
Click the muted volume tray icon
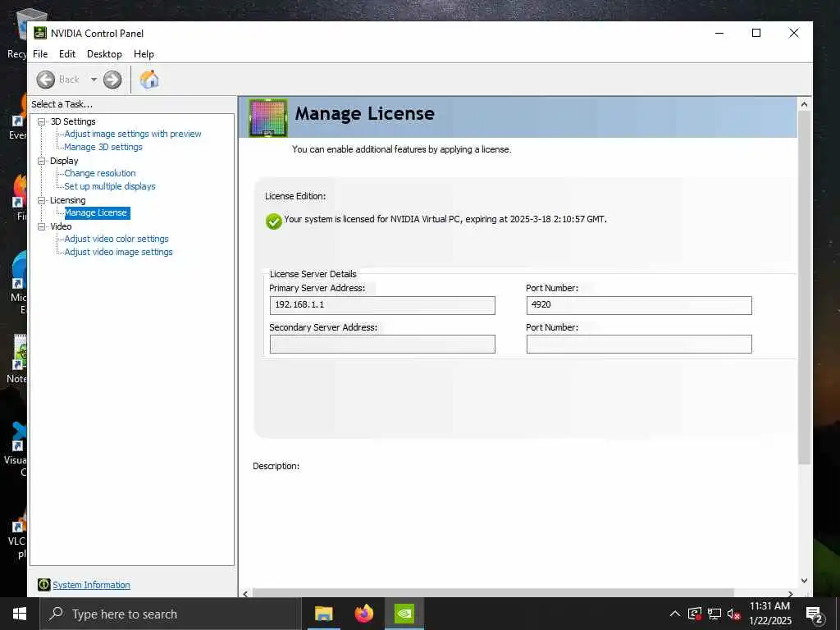pos(734,614)
